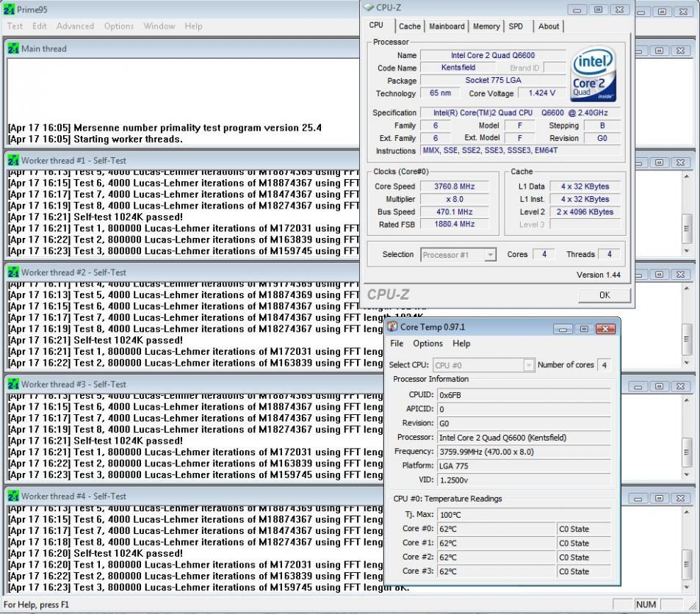Click the Name field Intel Core 2 Quad Q6600

(493, 55)
